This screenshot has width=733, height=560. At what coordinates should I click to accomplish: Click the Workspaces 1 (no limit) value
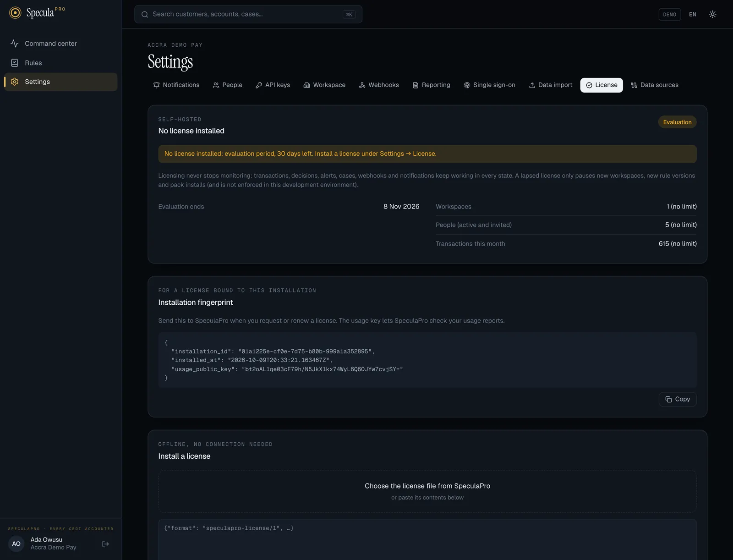(x=682, y=207)
